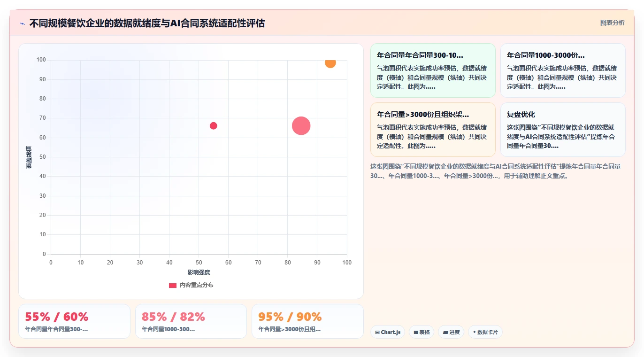The width and height of the screenshot is (644, 357).
Task: Click the 进度 tag chip
Action: [451, 332]
